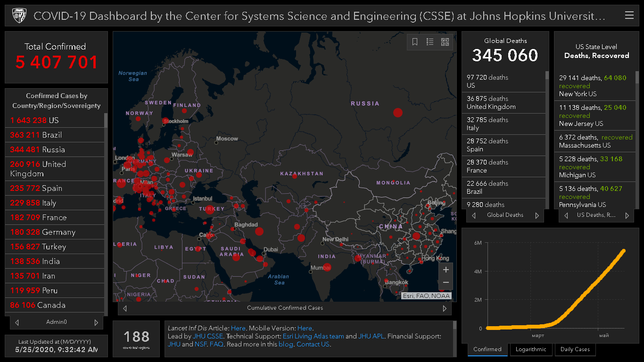This screenshot has height=362, width=644.
Task: Show previous US Deaths panel arrow
Action: pyautogui.click(x=566, y=215)
